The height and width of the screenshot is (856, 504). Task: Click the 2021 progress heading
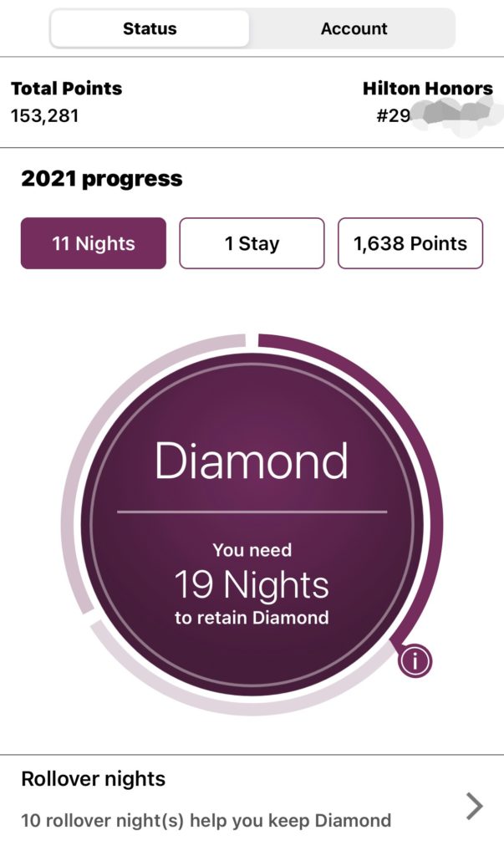tap(101, 178)
